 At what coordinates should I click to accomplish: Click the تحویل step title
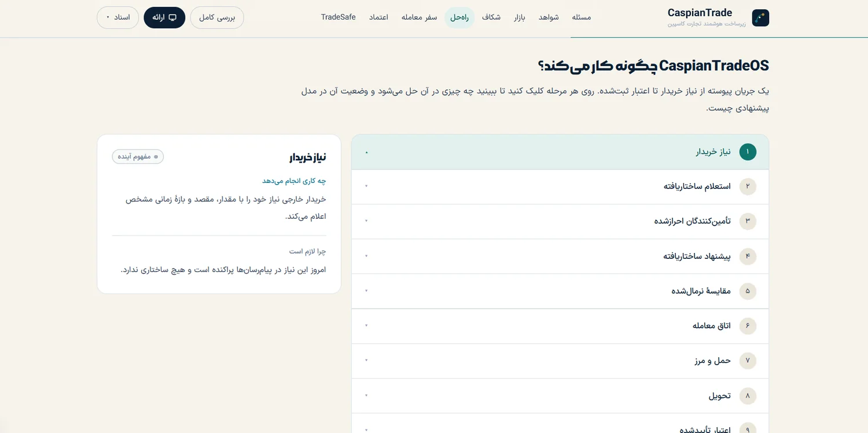coord(720,396)
